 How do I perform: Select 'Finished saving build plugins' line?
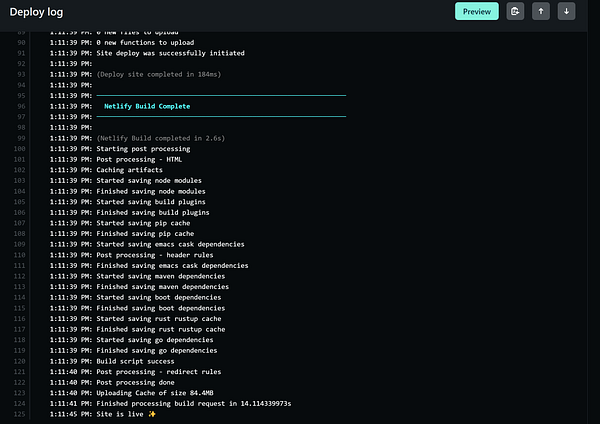point(153,212)
